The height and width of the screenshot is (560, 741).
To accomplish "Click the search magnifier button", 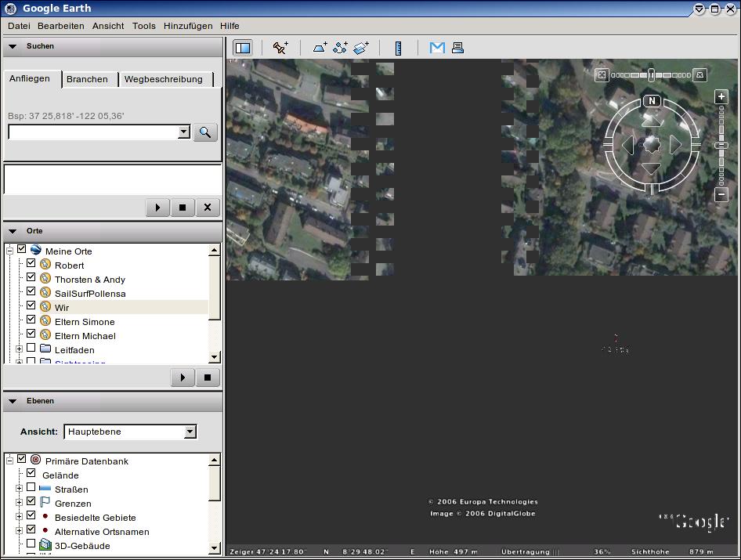I will point(205,132).
